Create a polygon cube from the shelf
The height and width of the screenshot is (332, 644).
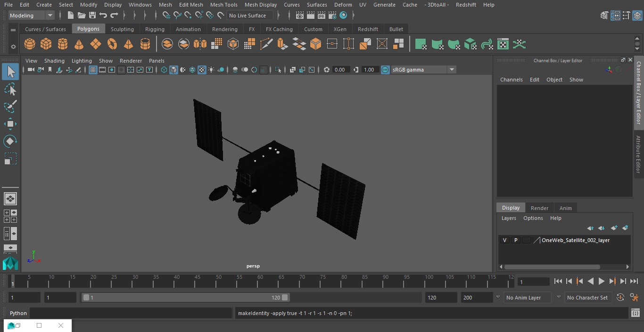pos(46,44)
